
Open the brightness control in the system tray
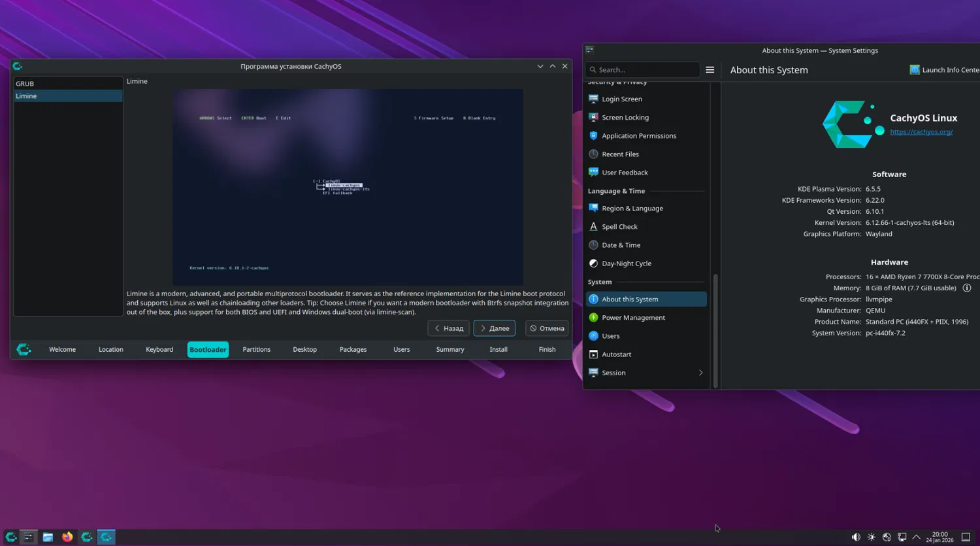coord(872,537)
